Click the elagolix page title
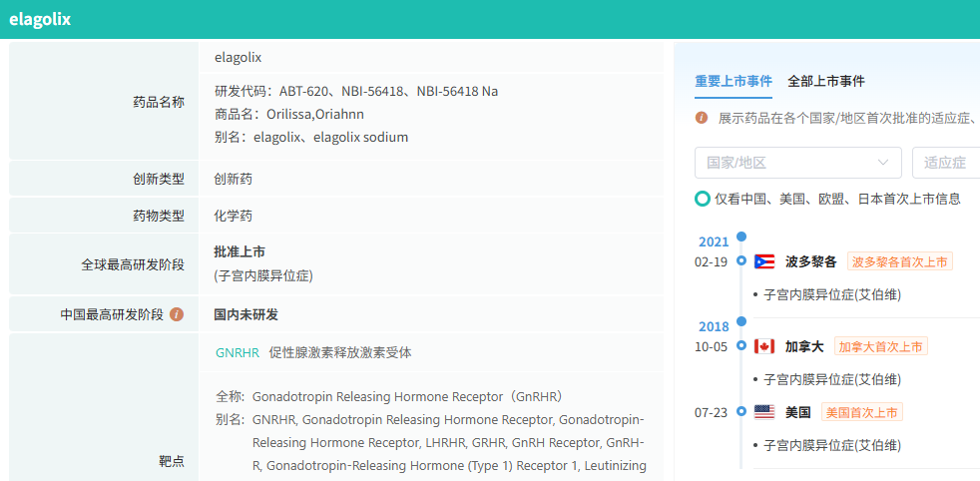 40,20
